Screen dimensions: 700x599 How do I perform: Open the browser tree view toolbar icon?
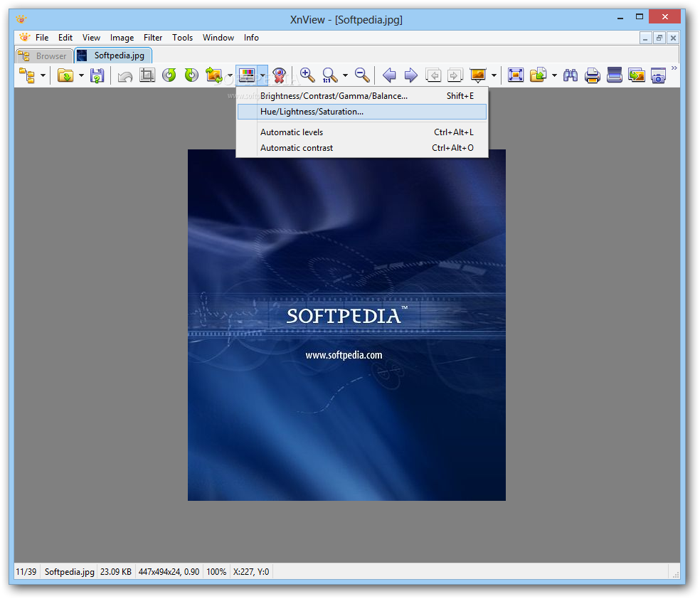(27, 75)
